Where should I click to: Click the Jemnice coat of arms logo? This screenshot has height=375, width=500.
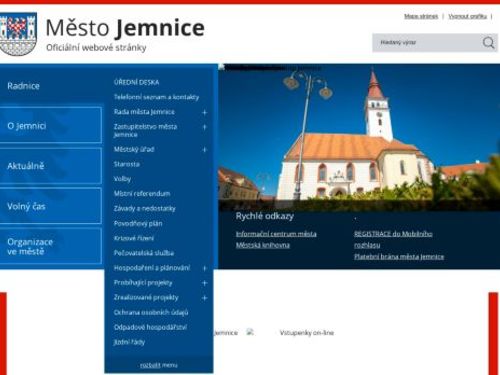18,34
